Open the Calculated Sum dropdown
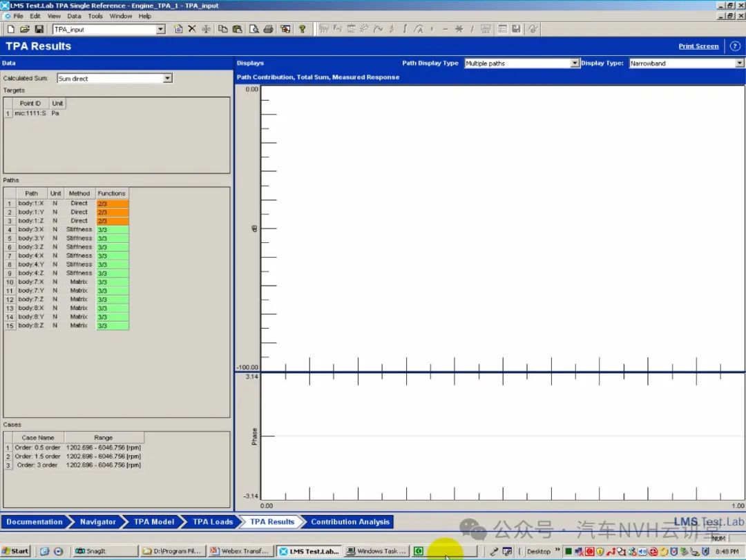The image size is (746, 560). [x=167, y=79]
